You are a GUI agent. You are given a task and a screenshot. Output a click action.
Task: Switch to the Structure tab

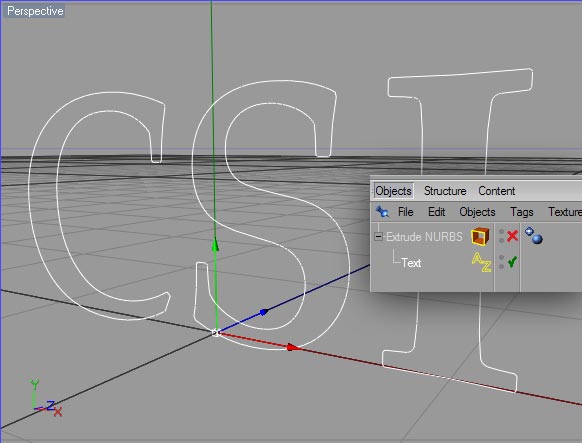point(445,191)
